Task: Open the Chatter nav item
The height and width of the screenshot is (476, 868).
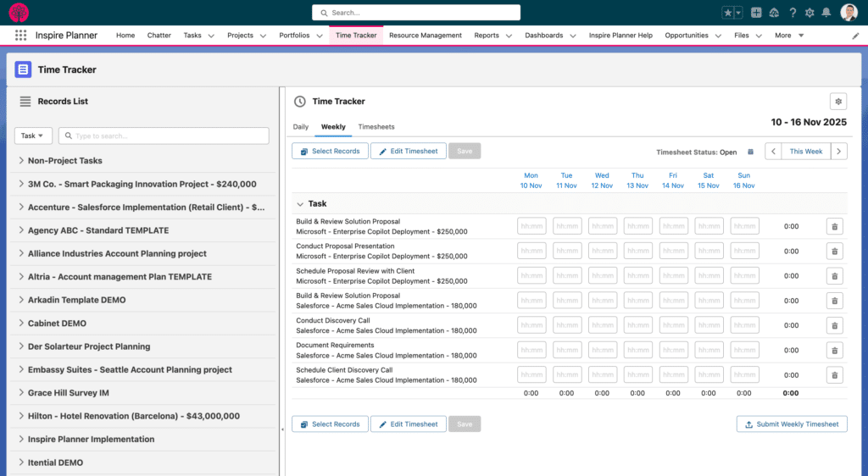Action: tap(159, 36)
